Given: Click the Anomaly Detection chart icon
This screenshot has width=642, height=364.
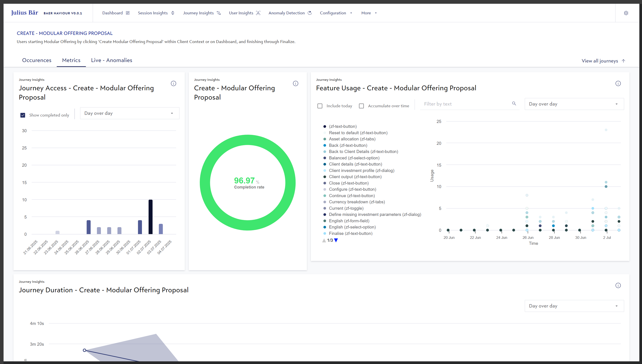Looking at the screenshot, I should [x=310, y=13].
